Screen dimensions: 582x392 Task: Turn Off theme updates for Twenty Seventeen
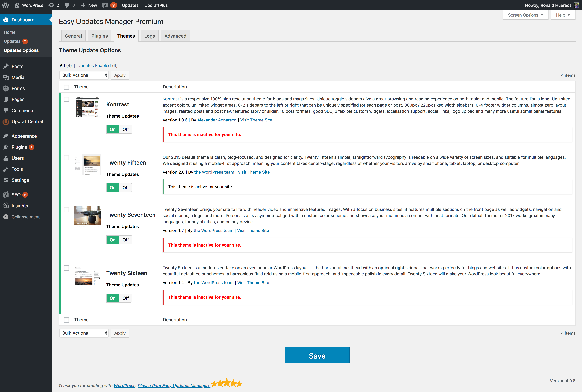pyautogui.click(x=126, y=240)
